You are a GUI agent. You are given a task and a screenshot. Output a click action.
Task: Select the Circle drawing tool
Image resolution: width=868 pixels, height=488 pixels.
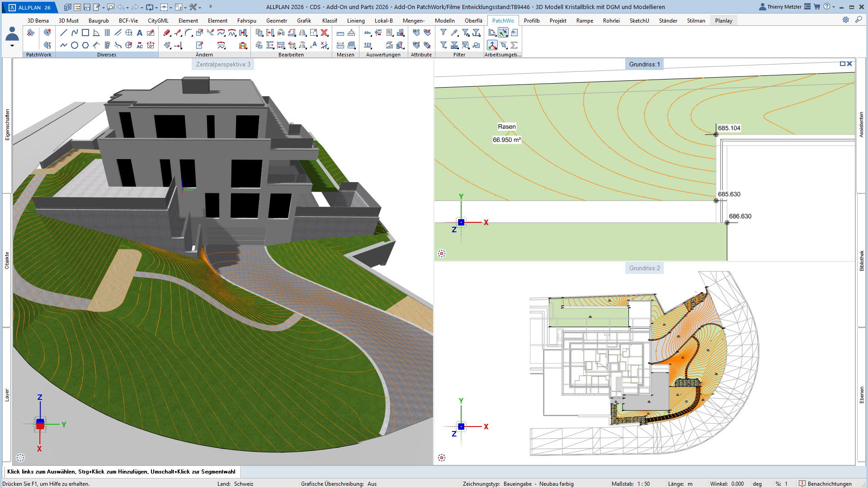tap(75, 45)
